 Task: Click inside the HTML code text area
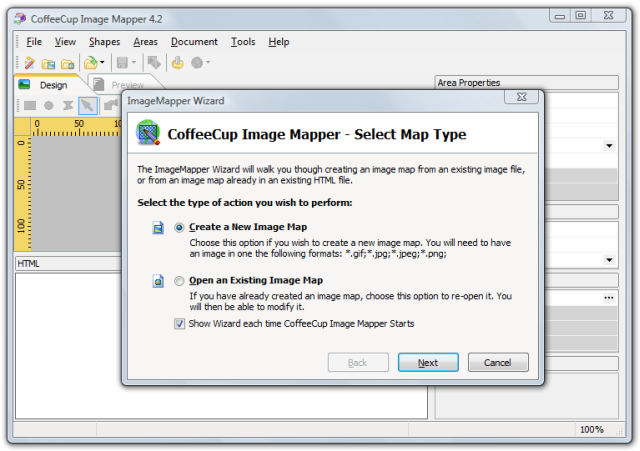(69, 346)
